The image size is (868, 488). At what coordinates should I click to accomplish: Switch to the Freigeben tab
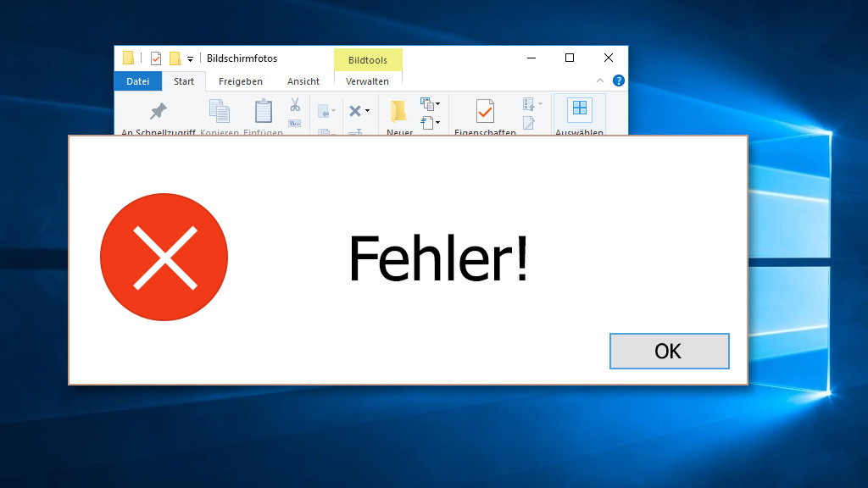(240, 81)
